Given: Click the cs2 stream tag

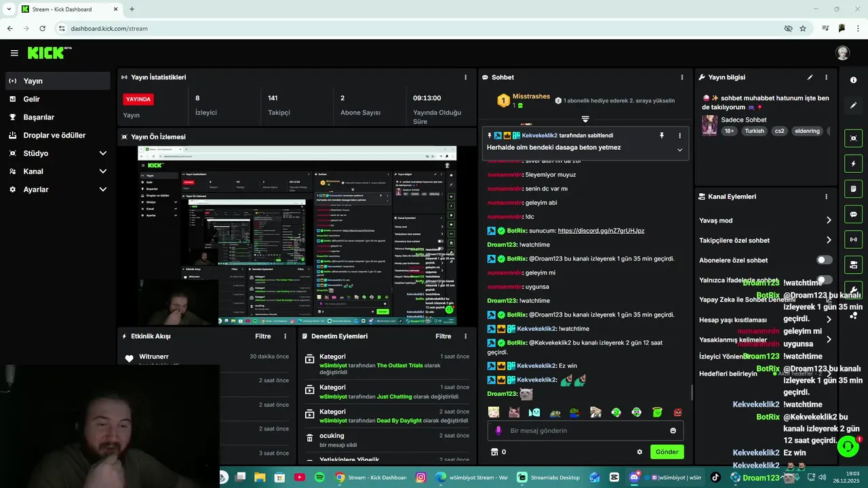Looking at the screenshot, I should point(779,131).
